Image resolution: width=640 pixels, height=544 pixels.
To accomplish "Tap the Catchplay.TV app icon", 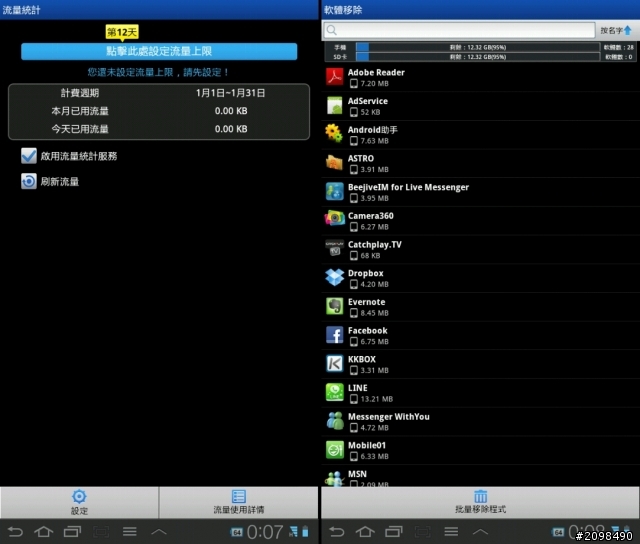I will [335, 249].
